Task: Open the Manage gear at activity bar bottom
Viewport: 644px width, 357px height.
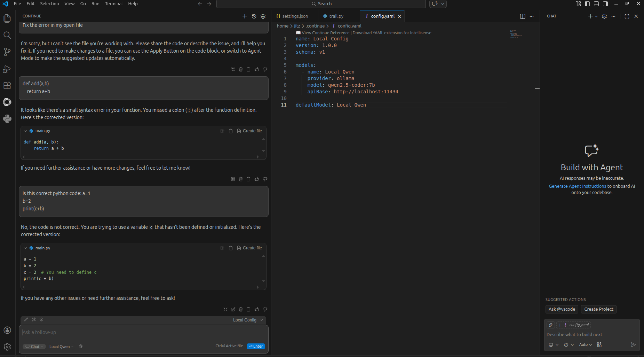Action: click(x=7, y=347)
